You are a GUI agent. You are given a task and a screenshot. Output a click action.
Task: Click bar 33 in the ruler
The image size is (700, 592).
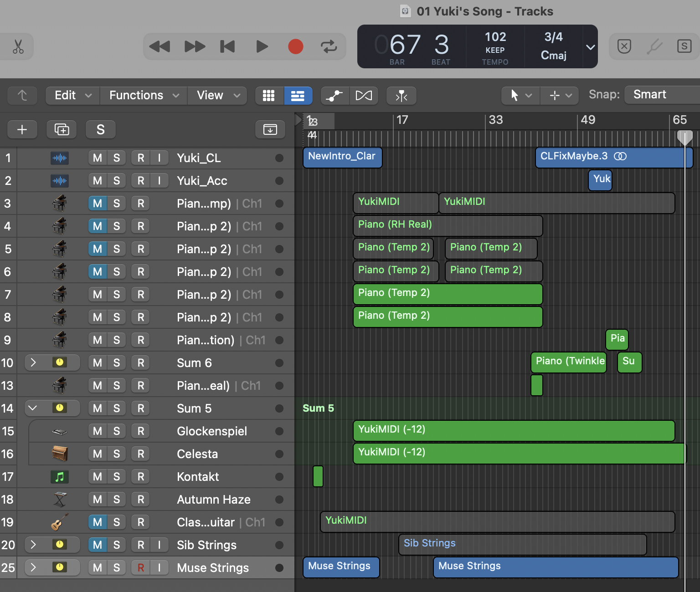(x=496, y=120)
